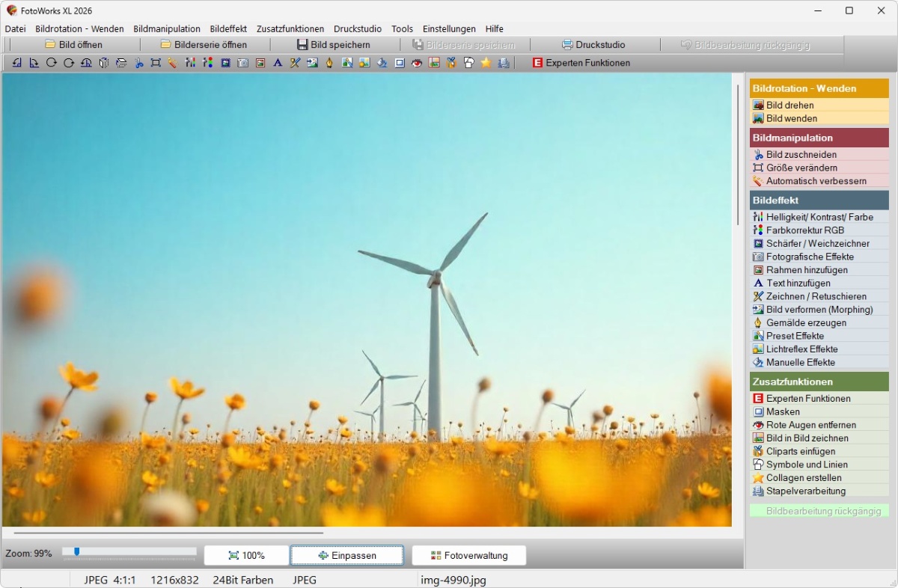This screenshot has width=898, height=588.
Task: Click the Bild speichern button
Action: (333, 45)
